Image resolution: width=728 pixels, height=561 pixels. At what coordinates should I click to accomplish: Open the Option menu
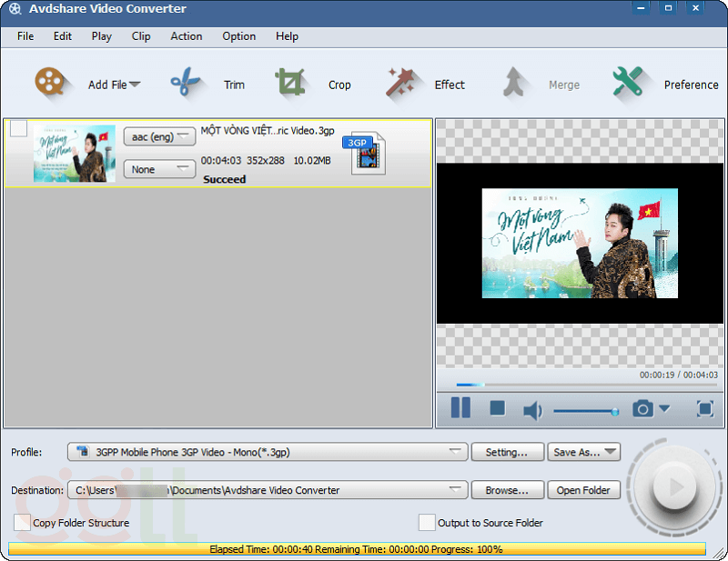pyautogui.click(x=238, y=36)
